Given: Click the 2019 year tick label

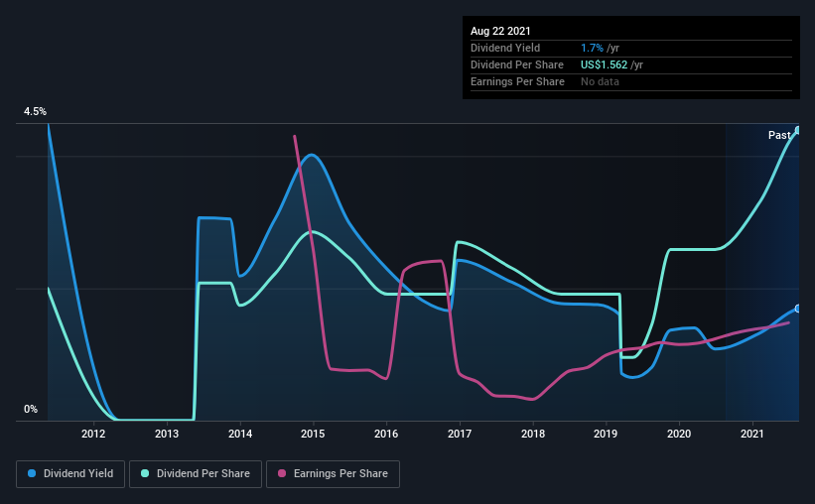Looking at the screenshot, I should pos(606,434).
